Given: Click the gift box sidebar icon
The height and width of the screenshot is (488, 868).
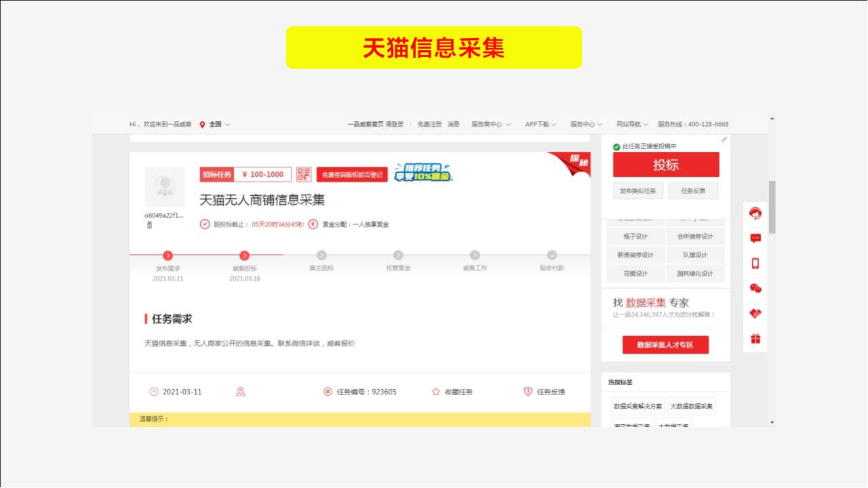Looking at the screenshot, I should point(755,339).
